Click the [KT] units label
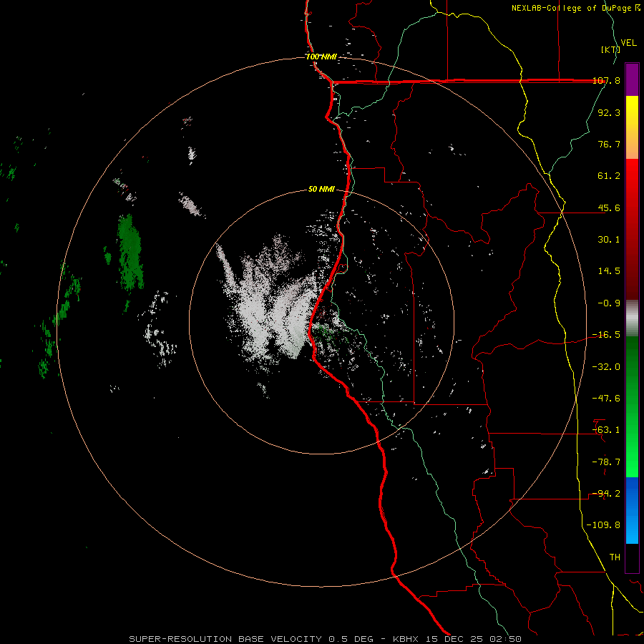This screenshot has width=644, height=644. point(610,49)
